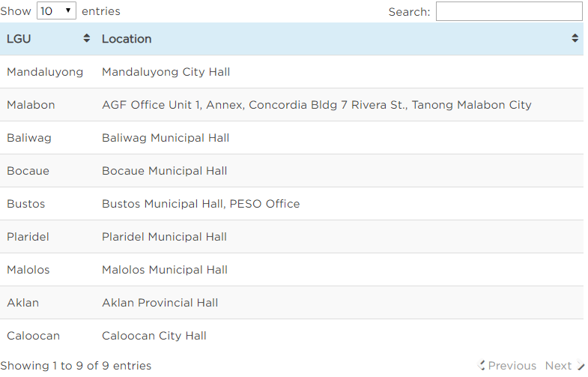588x377 pixels.
Task: Select Bustos Municipal Hall, PESO Office cell
Action: (201, 204)
